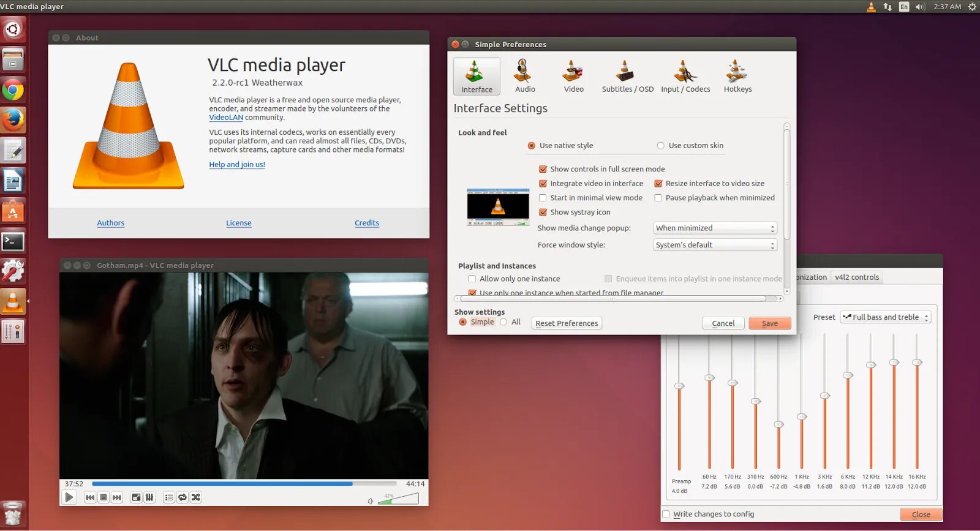
Task: Skip to the next media in player
Action: [x=117, y=497]
